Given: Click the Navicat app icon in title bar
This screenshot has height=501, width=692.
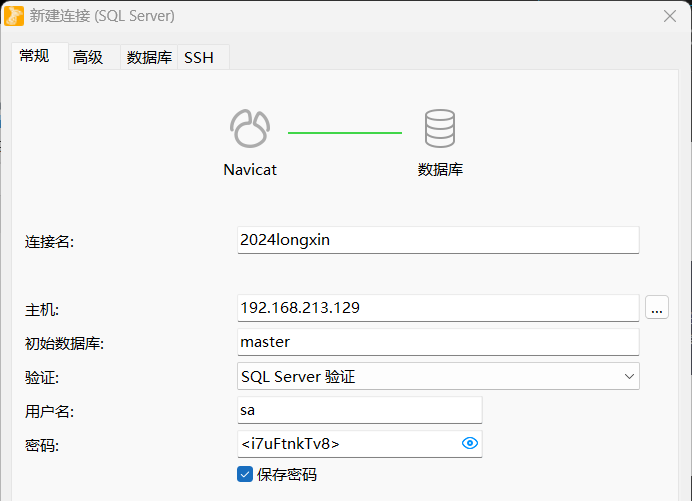Looking at the screenshot, I should [x=14, y=16].
